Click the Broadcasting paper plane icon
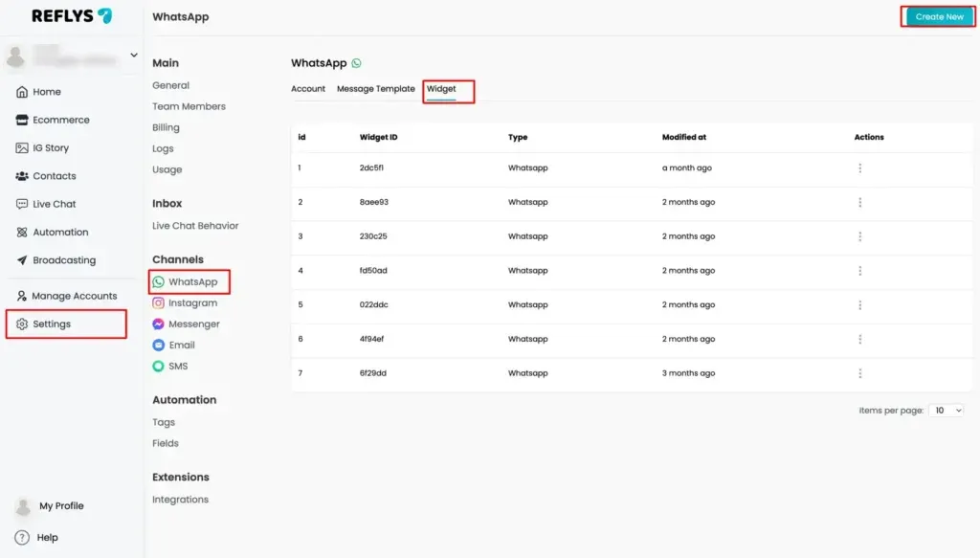Viewport: 980px width, 558px height. (22, 260)
